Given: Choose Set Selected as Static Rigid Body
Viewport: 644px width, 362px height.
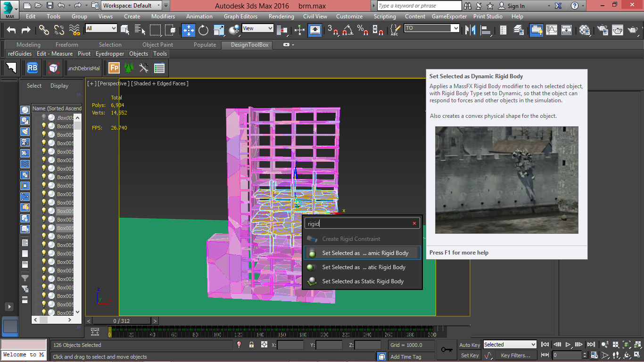Looking at the screenshot, I should 362,281.
